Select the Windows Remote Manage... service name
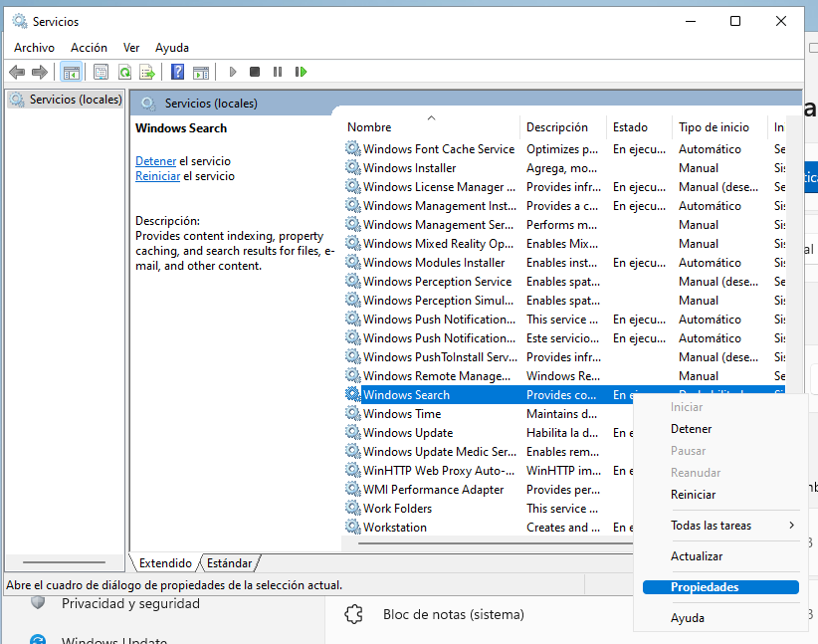The image size is (818, 644). pos(437,376)
